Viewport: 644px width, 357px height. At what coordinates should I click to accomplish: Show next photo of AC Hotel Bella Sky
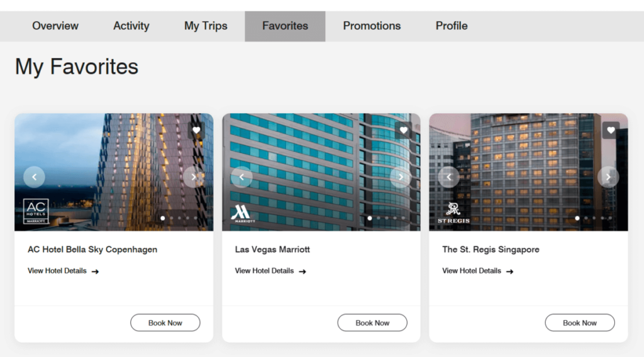pyautogui.click(x=194, y=177)
